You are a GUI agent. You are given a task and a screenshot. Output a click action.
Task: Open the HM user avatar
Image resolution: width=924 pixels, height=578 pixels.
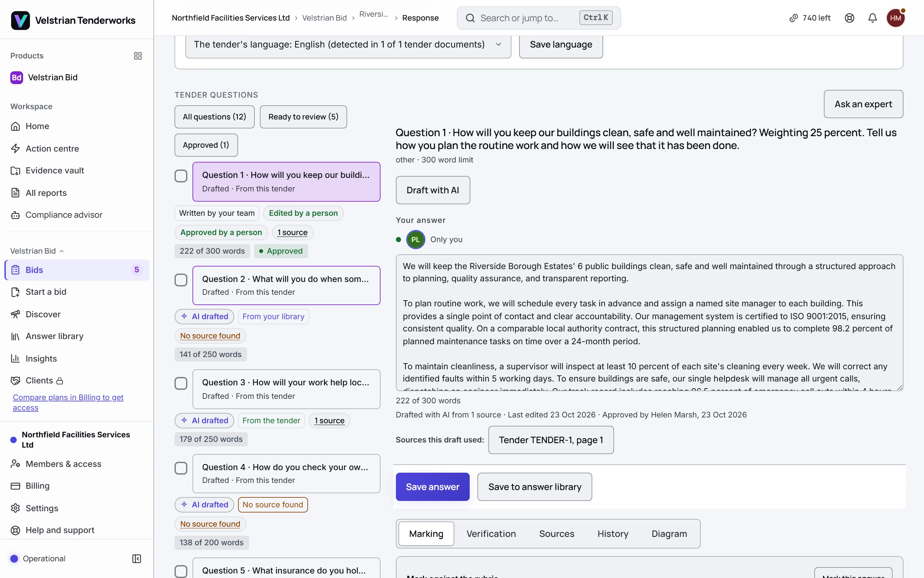pos(895,18)
